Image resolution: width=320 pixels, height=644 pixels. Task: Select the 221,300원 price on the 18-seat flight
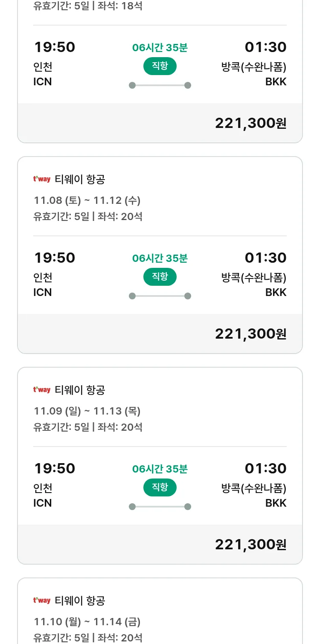pos(250,123)
